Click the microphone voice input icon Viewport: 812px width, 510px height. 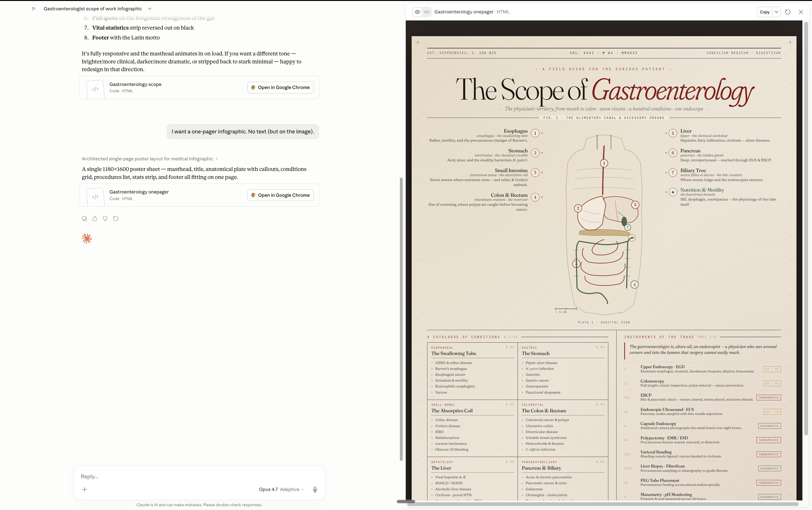pyautogui.click(x=315, y=489)
